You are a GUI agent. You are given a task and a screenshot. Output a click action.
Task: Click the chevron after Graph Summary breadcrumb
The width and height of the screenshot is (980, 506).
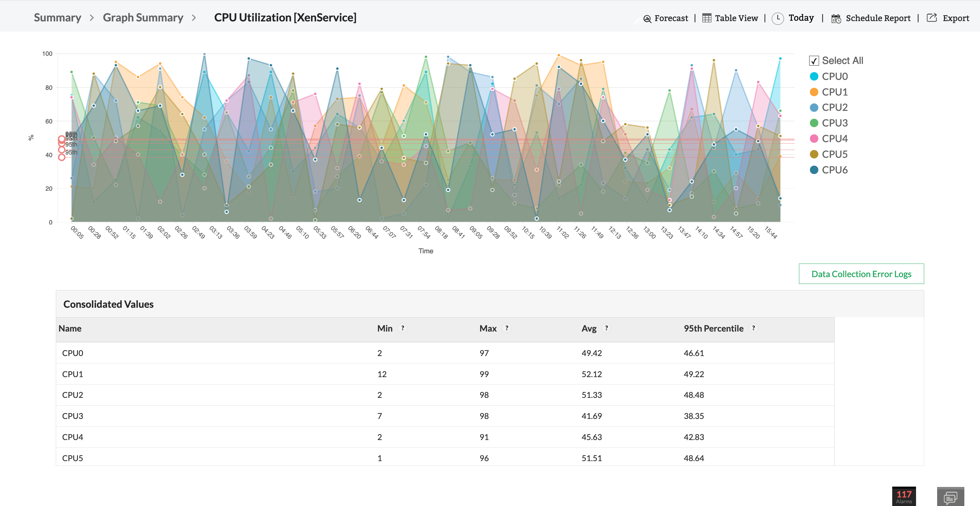pos(194,17)
